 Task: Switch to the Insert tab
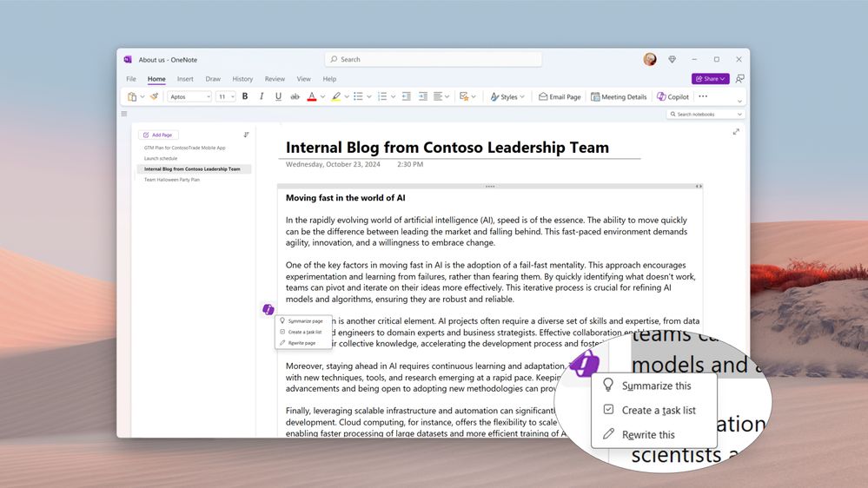click(x=185, y=79)
